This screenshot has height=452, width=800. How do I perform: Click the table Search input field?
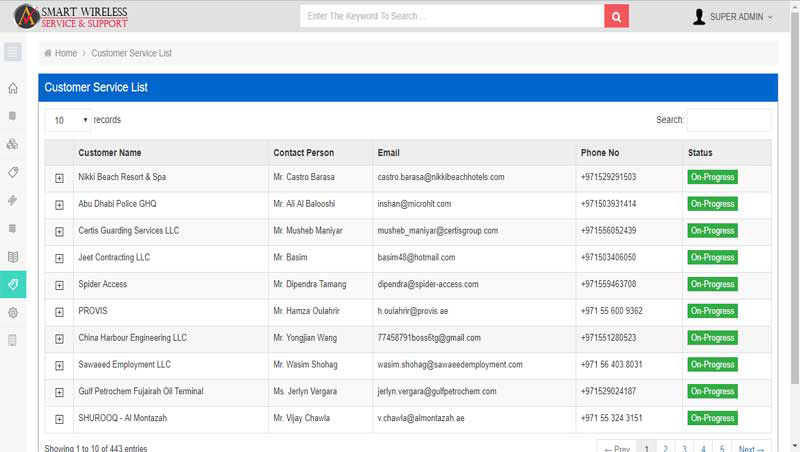point(728,120)
